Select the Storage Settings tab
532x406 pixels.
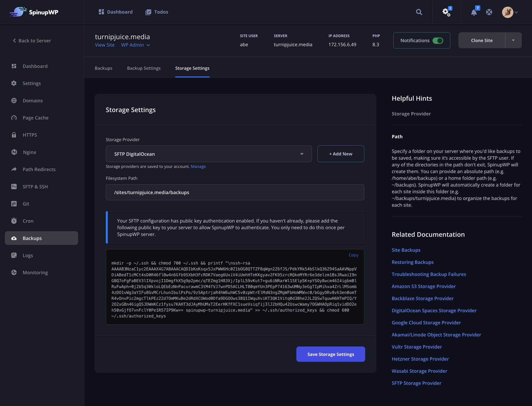[x=192, y=68]
